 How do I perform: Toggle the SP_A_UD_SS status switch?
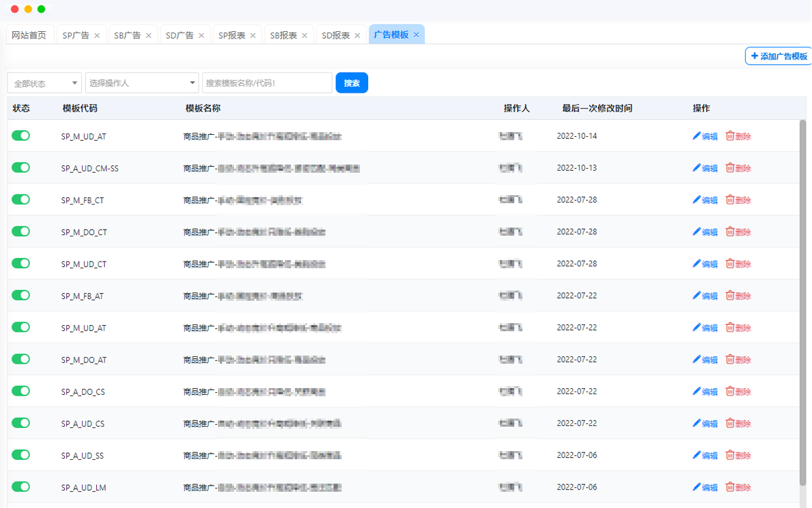pos(21,454)
